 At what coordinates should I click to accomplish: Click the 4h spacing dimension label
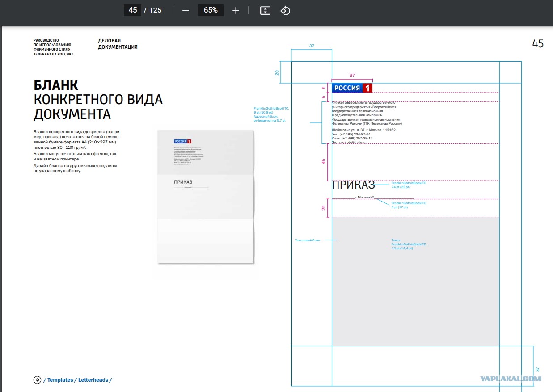pyautogui.click(x=323, y=162)
